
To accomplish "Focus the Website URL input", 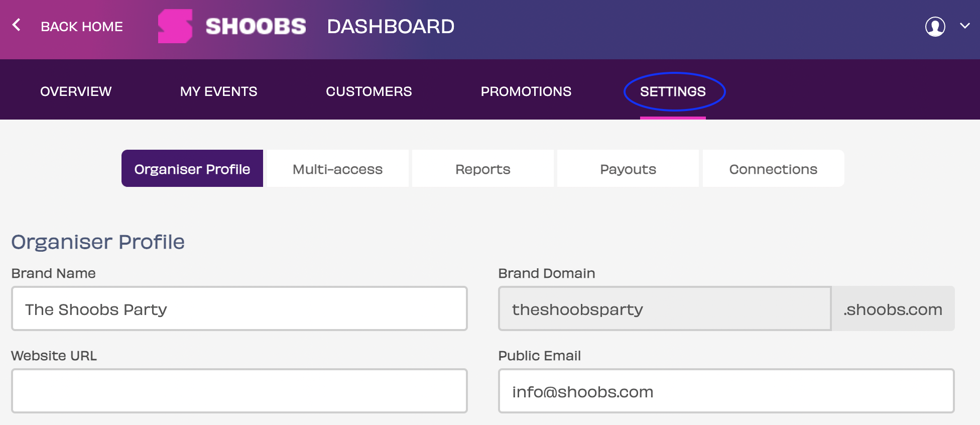I will click(239, 391).
